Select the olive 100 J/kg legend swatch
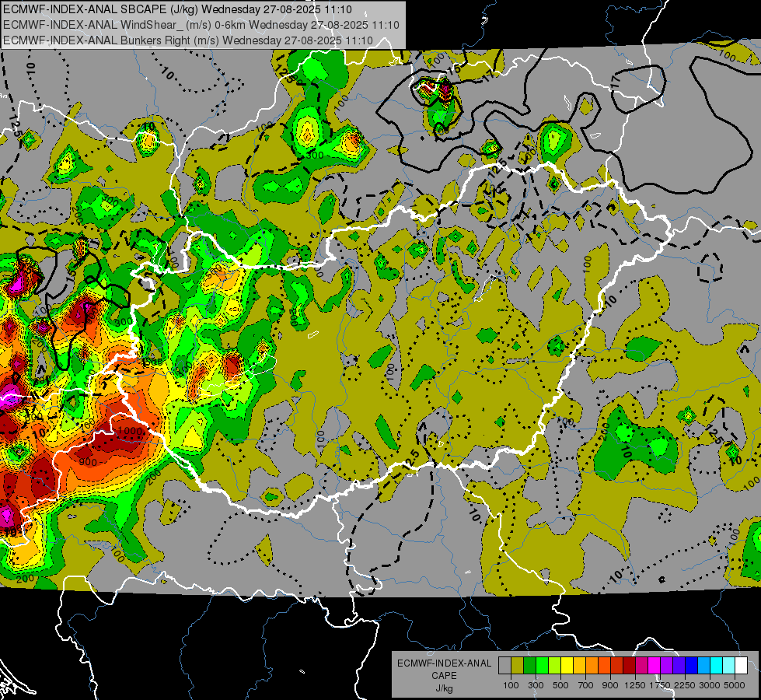The height and width of the screenshot is (700, 761). (x=518, y=665)
